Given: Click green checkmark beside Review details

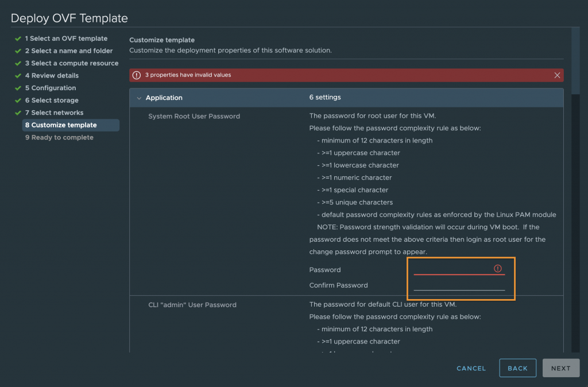Looking at the screenshot, I should click(x=18, y=76).
